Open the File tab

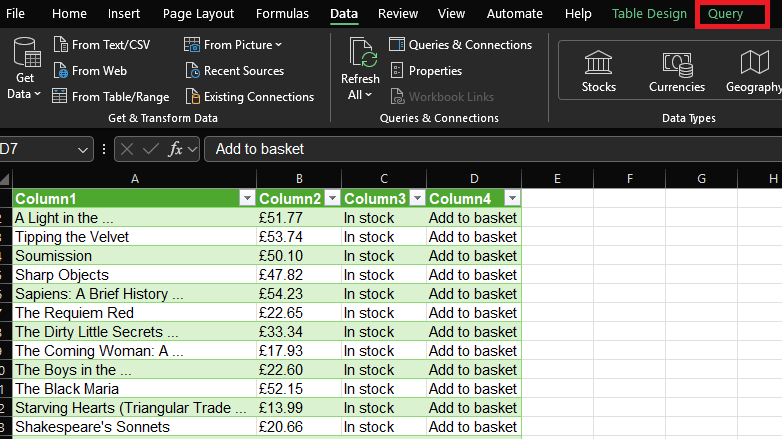coord(15,13)
